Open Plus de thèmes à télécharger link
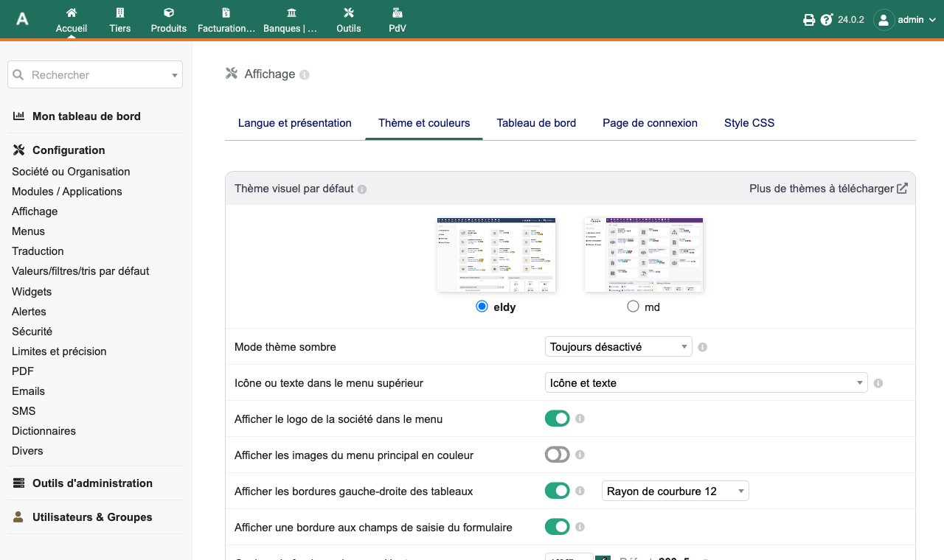Viewport: 944px width, 560px height. click(x=828, y=189)
